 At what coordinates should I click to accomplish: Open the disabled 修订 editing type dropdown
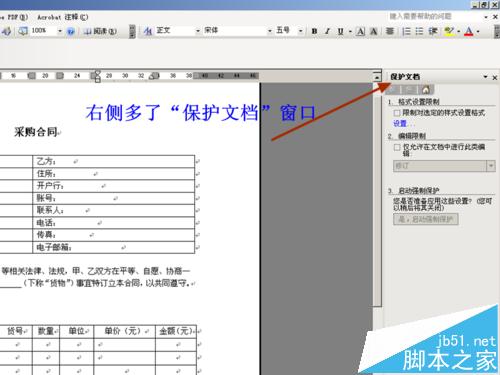(x=444, y=166)
